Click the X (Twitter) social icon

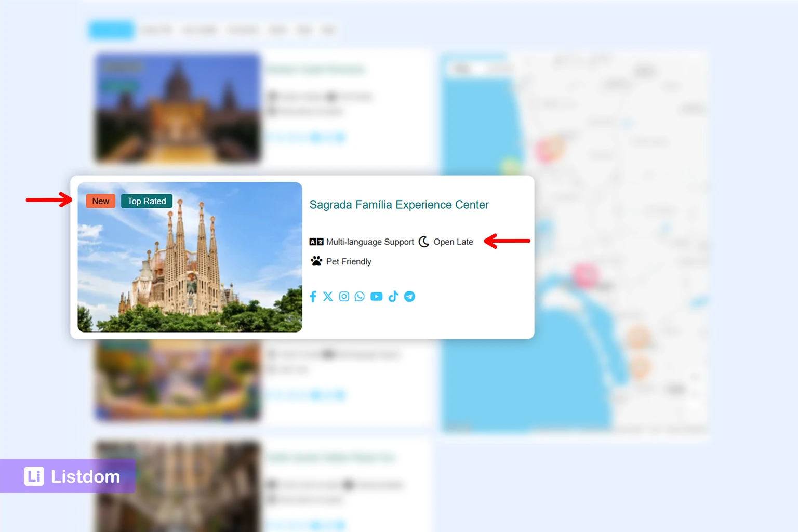[x=328, y=297]
